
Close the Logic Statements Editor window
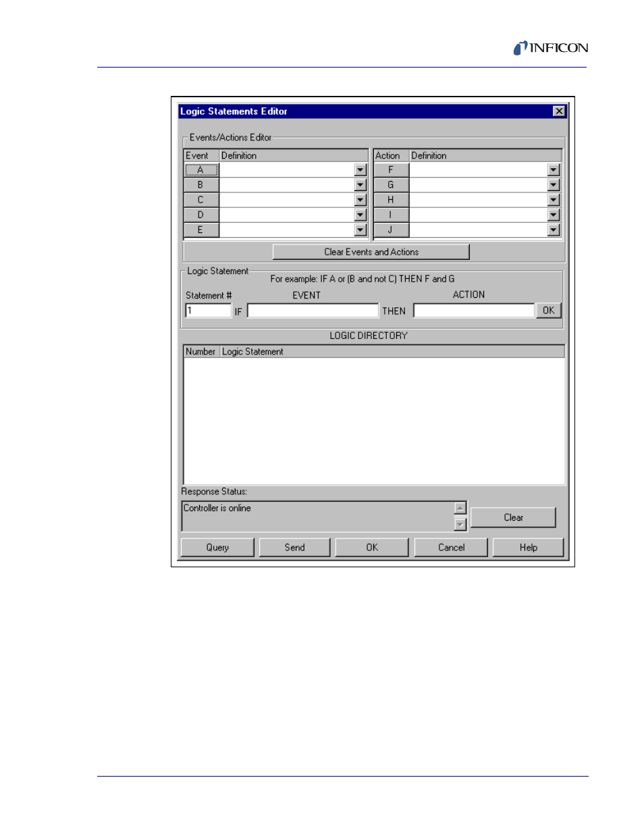coord(559,111)
